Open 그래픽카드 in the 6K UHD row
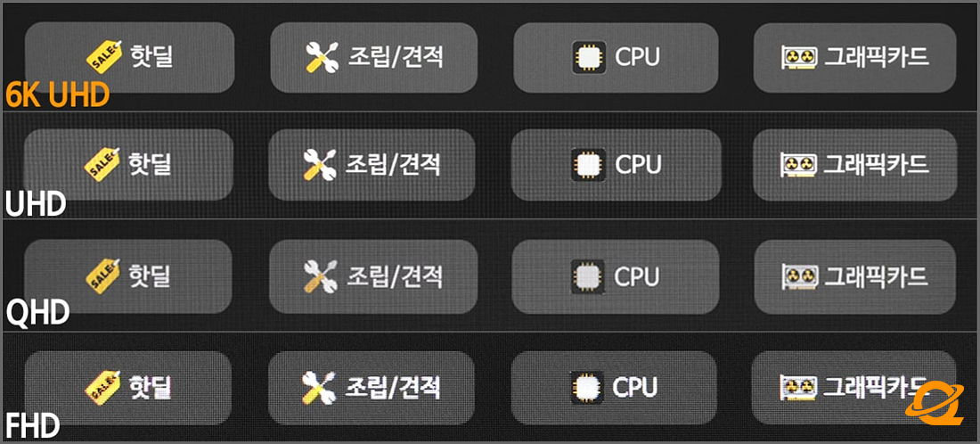This screenshot has height=444, width=980. click(854, 57)
